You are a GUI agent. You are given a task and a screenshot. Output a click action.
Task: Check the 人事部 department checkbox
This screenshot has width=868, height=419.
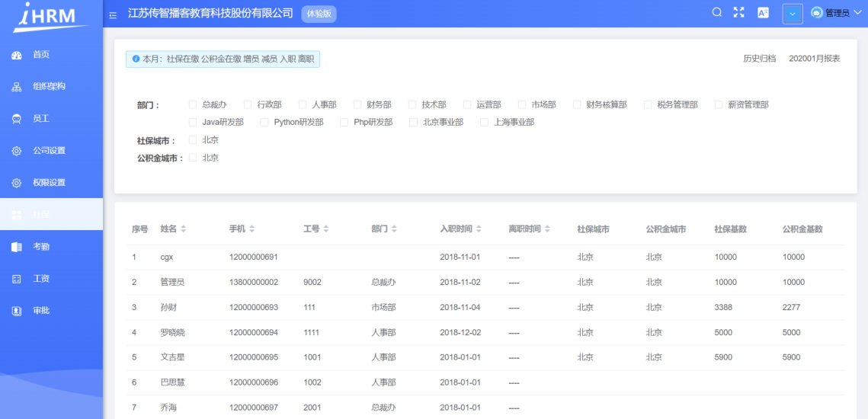click(303, 104)
